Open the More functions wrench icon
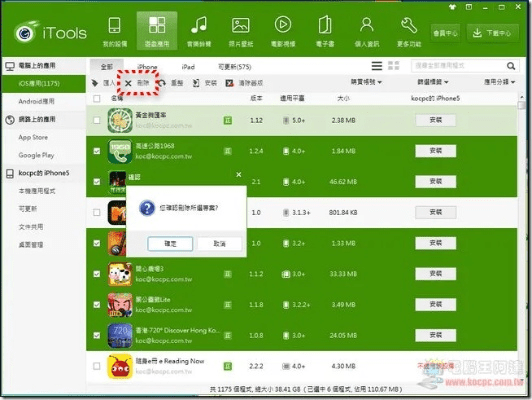 [409, 25]
